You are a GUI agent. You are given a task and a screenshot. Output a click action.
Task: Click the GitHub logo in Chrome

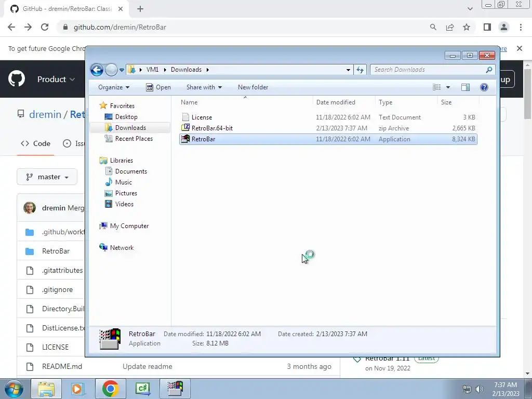[x=17, y=79]
